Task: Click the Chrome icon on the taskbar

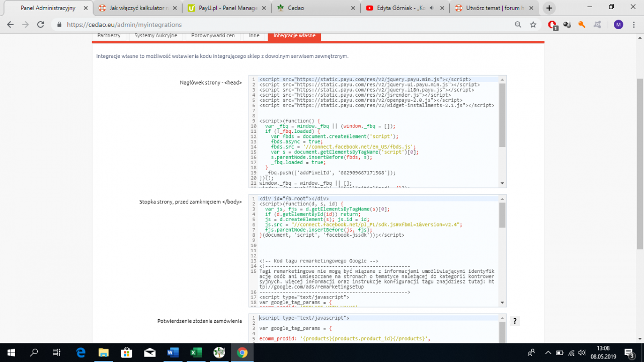Action: (x=243, y=352)
